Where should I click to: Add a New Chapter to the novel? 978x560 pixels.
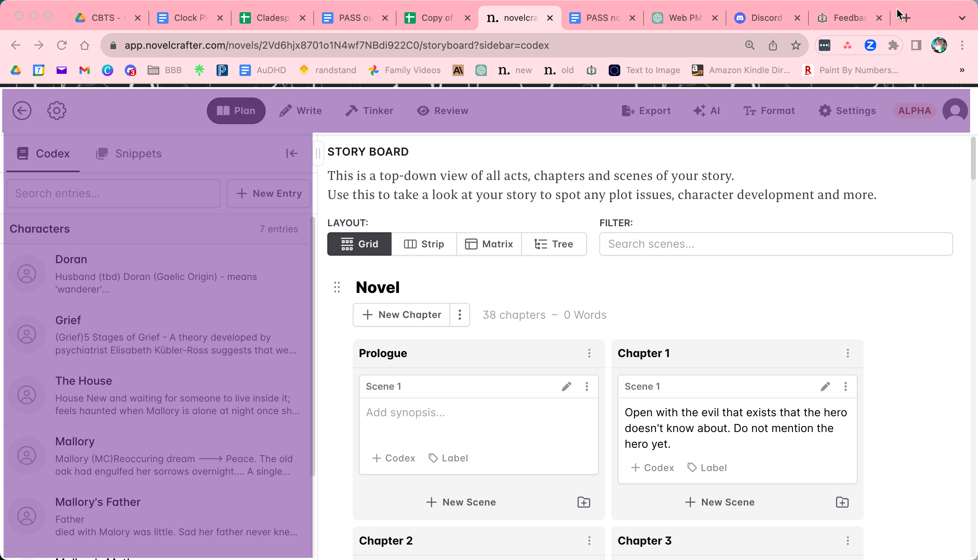click(x=402, y=315)
